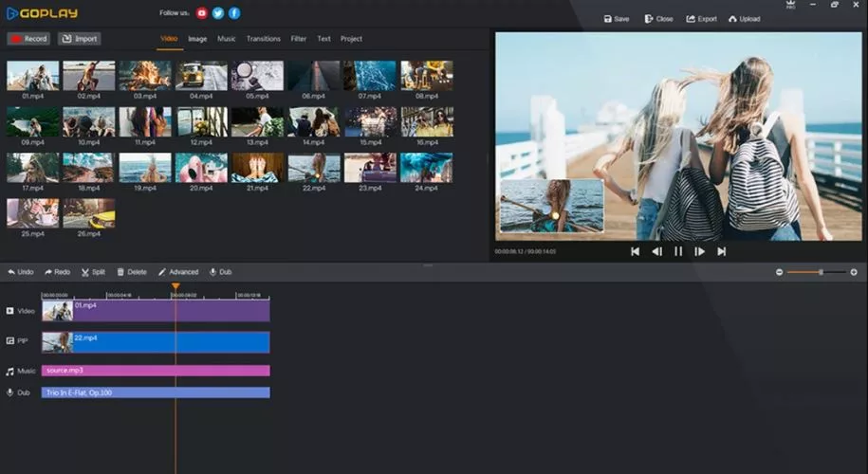Select thumbnail 01.mp4 in media library

(x=32, y=76)
